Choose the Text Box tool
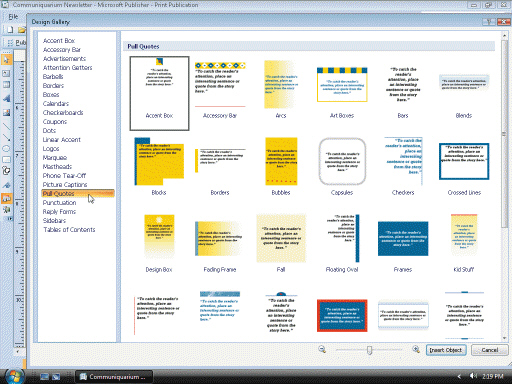The image size is (512, 384). coord(6,73)
